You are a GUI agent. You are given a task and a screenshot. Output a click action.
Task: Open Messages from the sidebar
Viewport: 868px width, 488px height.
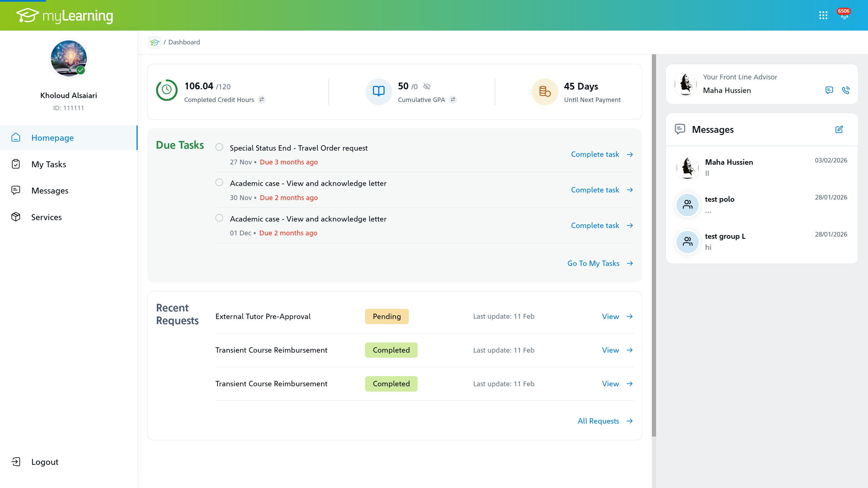click(50, 190)
